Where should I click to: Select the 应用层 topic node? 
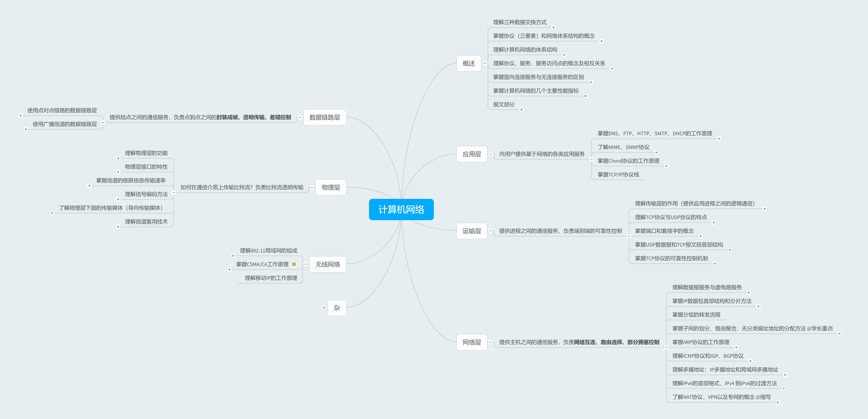[x=471, y=154]
